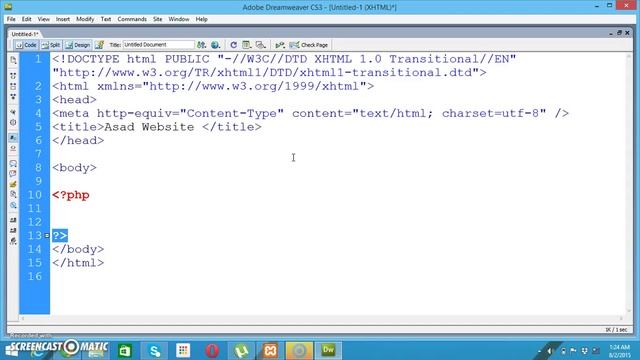
Task: Click the Collapse Selection icon
Action: point(13,87)
